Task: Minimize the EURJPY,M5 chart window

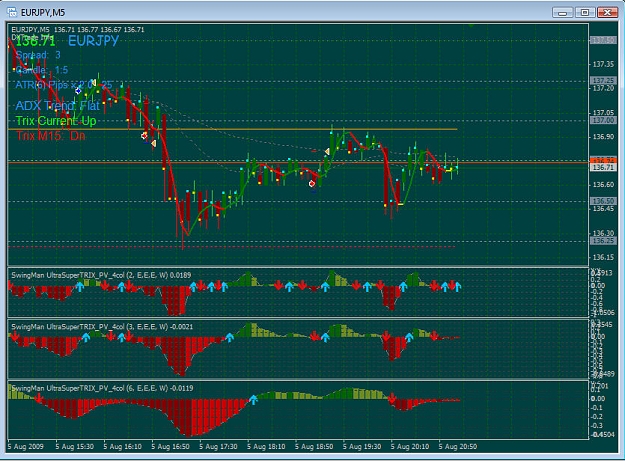Action: coord(562,13)
